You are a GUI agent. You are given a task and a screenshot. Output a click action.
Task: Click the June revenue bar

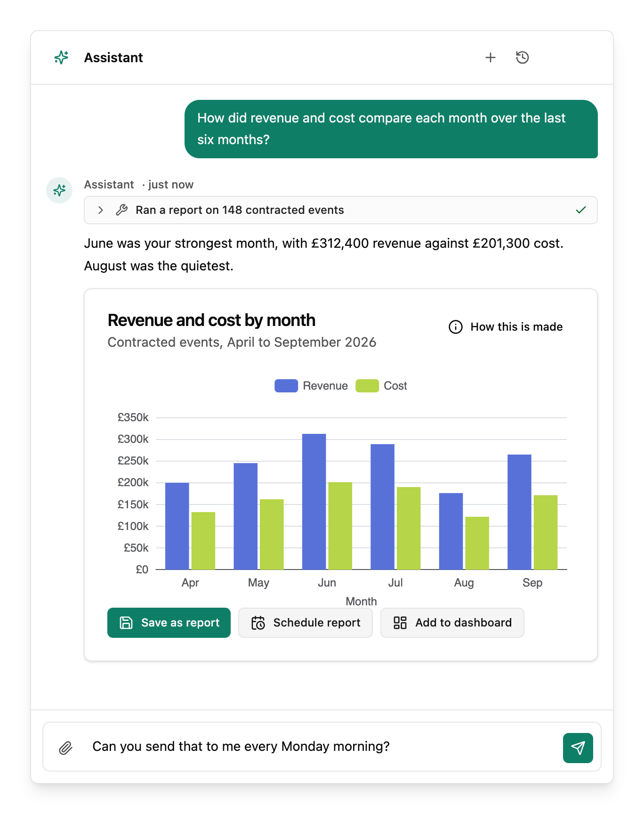click(x=314, y=502)
